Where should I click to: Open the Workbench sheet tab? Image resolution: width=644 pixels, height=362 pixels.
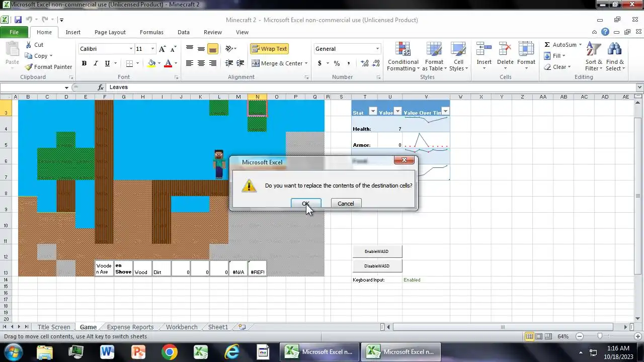pyautogui.click(x=182, y=327)
